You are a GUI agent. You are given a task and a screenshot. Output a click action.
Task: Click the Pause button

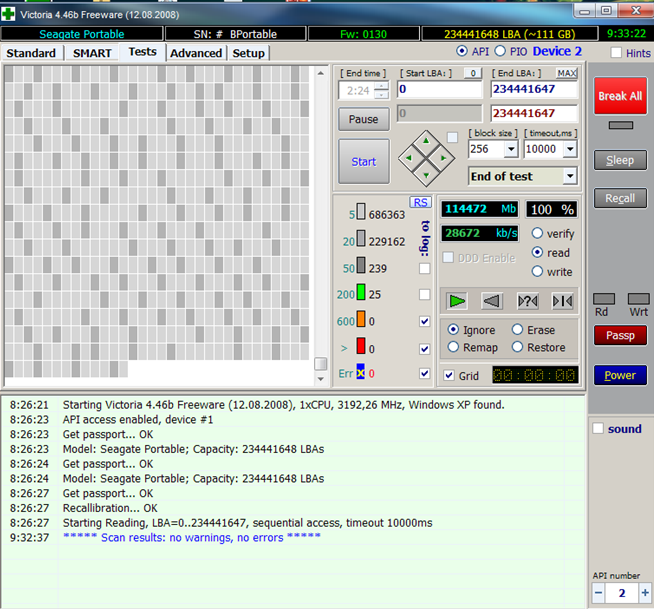pos(363,119)
